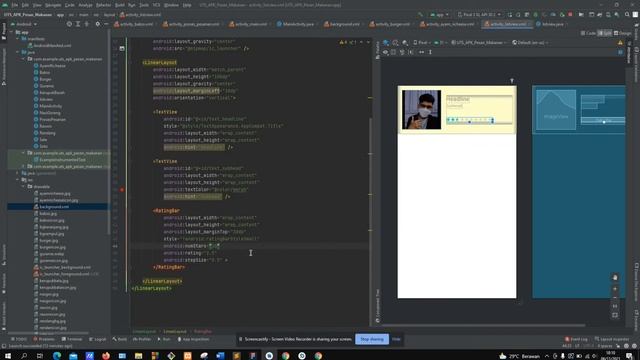Click the Collapse All icon in project panel

(87, 24)
